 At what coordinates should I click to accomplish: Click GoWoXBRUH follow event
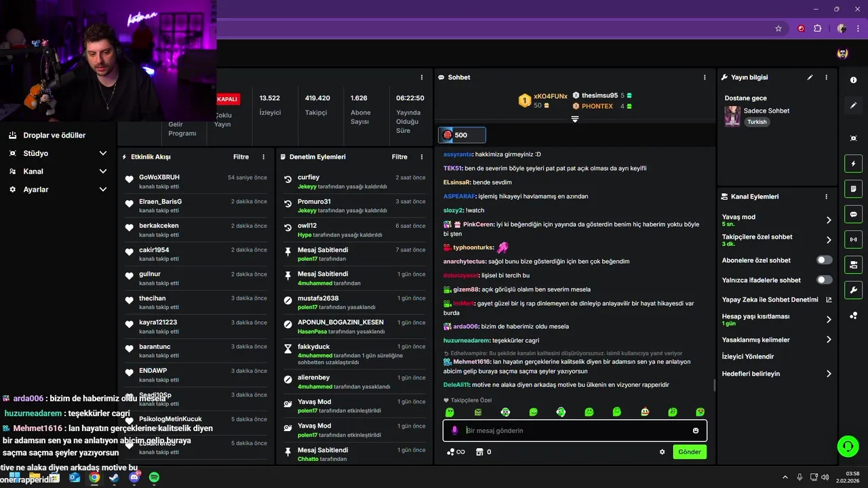tap(196, 182)
